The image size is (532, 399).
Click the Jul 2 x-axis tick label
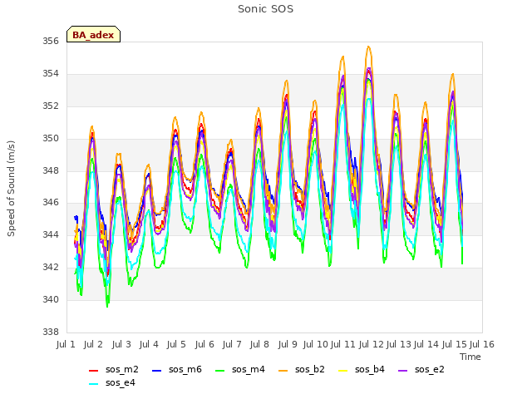(x=93, y=344)
